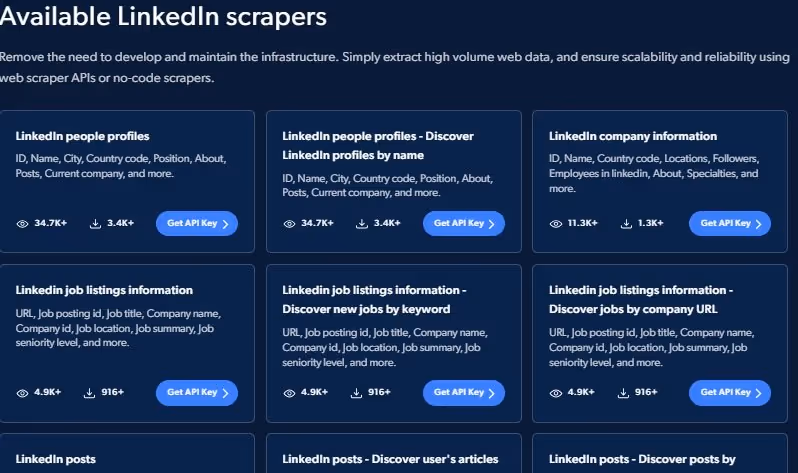
Task: Click download icon on Discover profiles by name card
Action: tap(362, 224)
